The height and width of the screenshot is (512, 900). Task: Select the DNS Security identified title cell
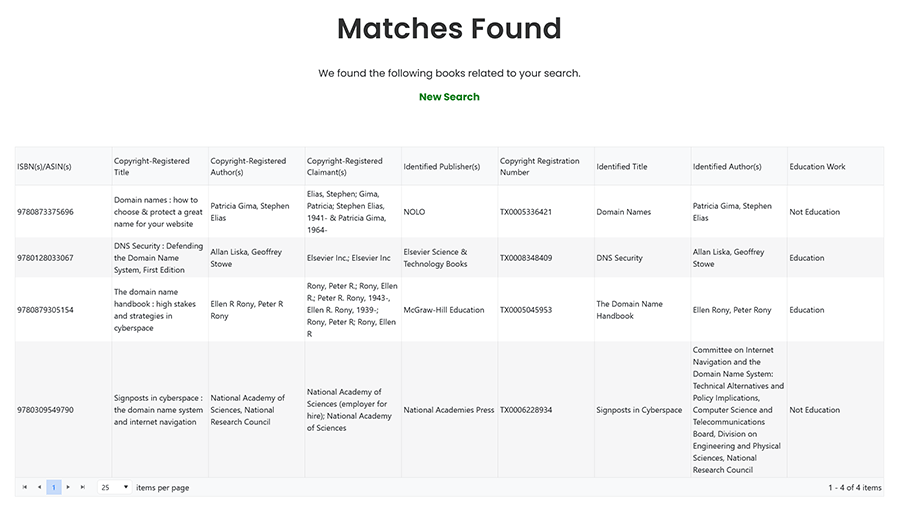pos(620,258)
